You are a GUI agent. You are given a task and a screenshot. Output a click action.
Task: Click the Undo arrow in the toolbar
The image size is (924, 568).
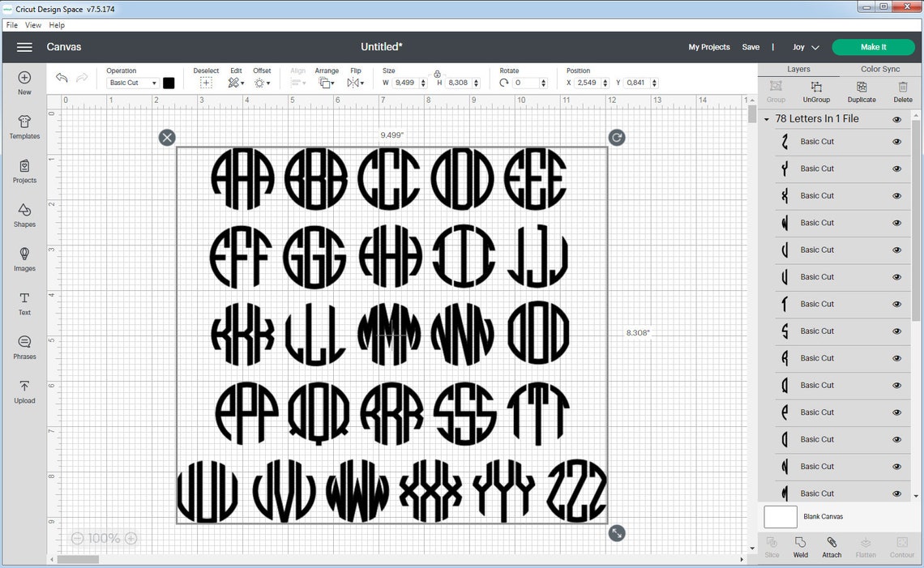pyautogui.click(x=62, y=77)
